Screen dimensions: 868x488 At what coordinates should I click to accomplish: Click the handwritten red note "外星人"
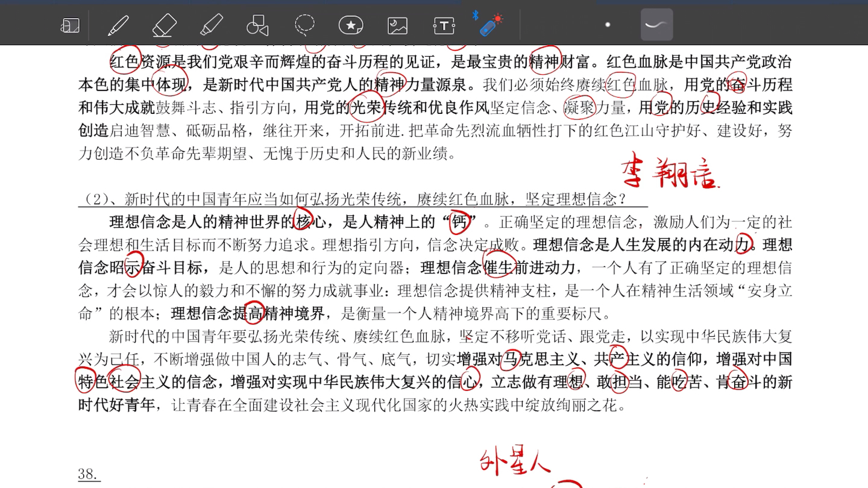coord(514,462)
